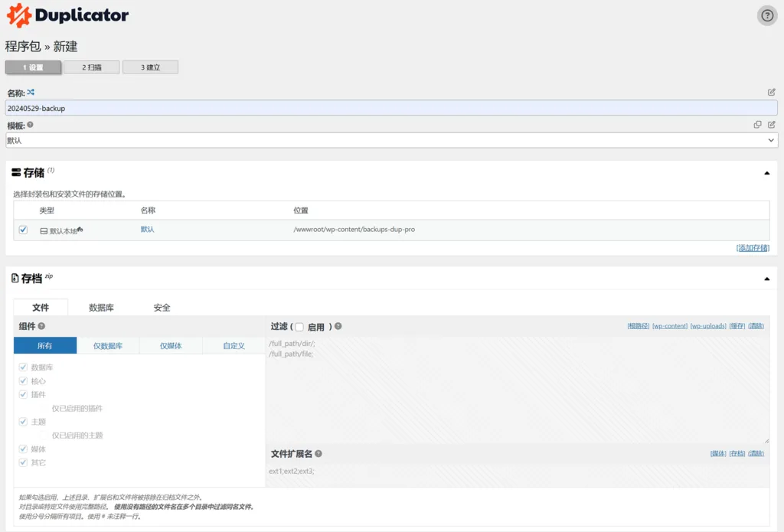Click the help icon next to 模板 label
Viewport: 784px width, 532px height.
pyautogui.click(x=31, y=125)
